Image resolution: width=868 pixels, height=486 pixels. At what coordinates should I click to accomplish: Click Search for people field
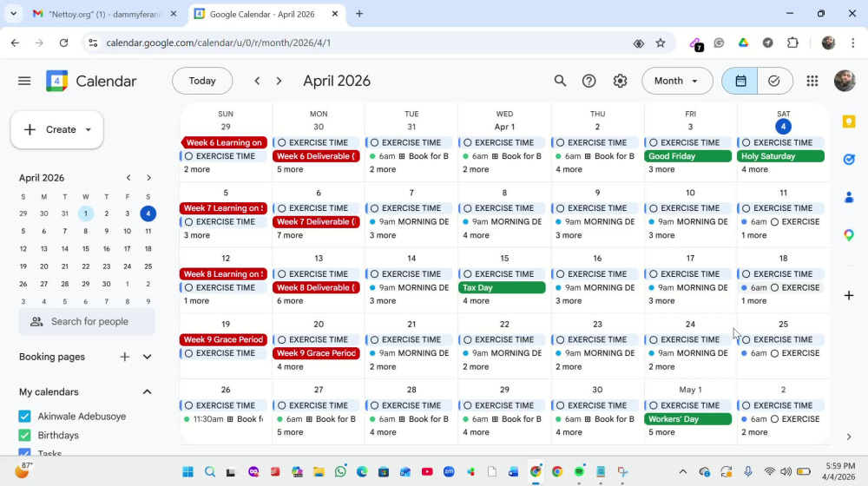[x=87, y=322]
